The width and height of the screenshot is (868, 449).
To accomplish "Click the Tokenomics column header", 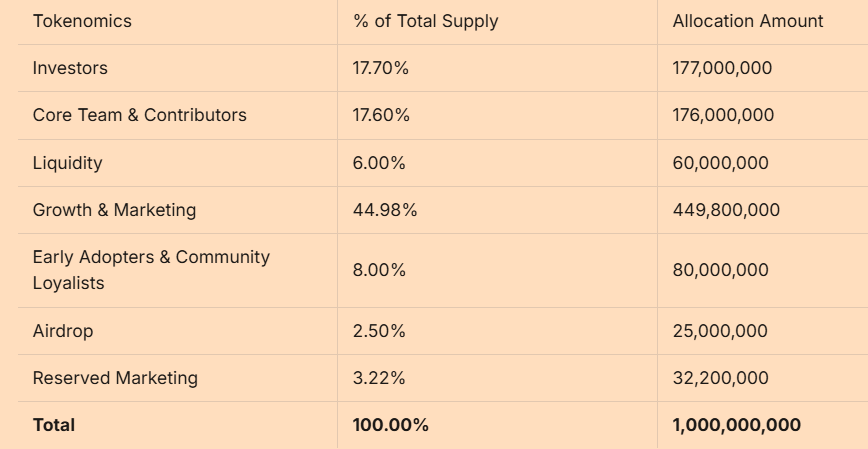I will click(82, 21).
